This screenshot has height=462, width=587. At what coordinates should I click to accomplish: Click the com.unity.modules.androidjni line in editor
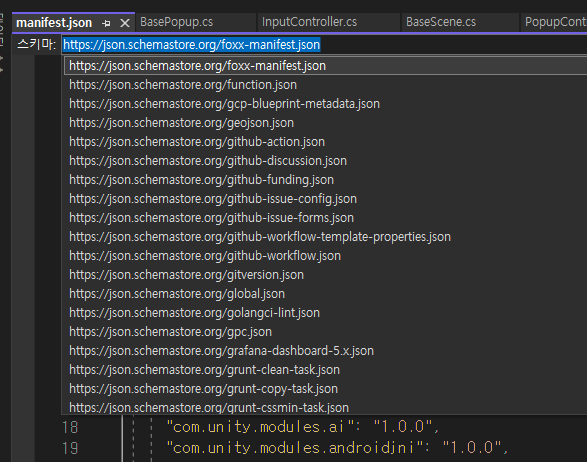(337, 448)
